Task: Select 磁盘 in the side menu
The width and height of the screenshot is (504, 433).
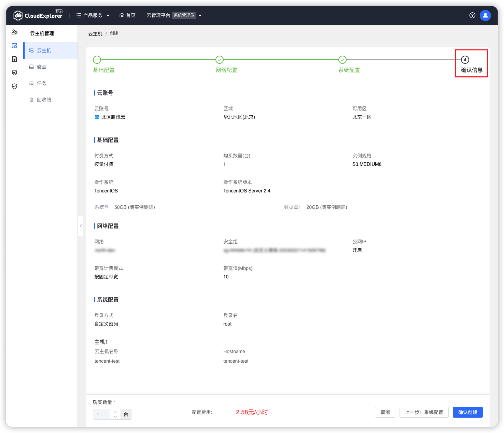Action: click(x=51, y=67)
